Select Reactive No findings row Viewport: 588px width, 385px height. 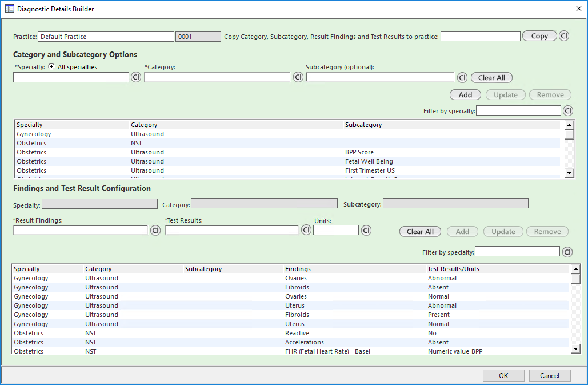290,333
